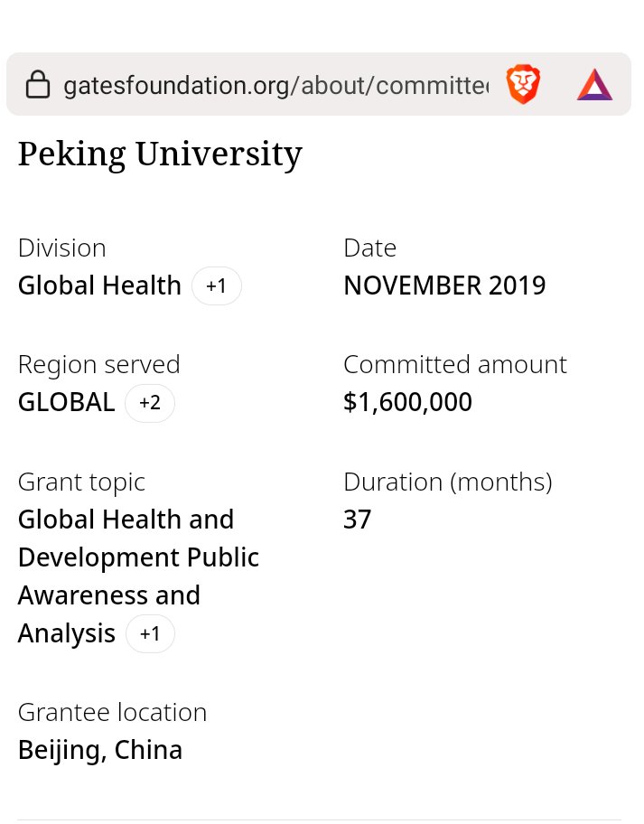Focus the gatesfoundation.org address bar

(275, 86)
